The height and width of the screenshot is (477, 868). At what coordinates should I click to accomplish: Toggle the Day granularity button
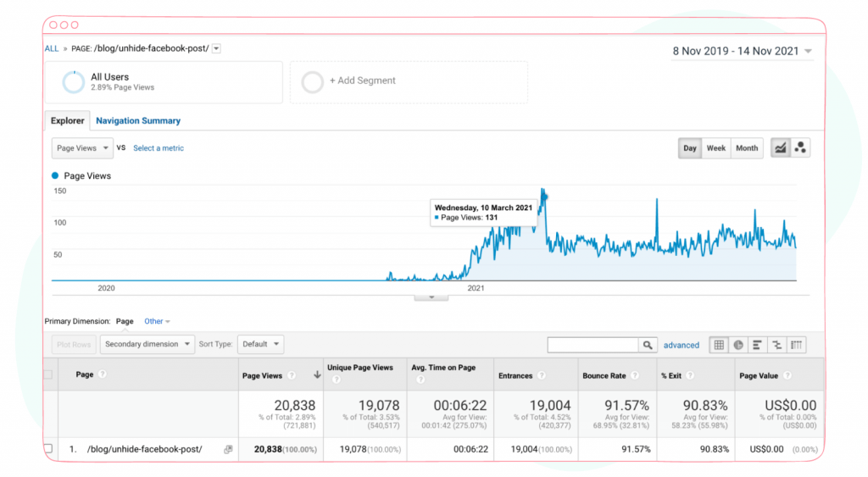tap(690, 147)
